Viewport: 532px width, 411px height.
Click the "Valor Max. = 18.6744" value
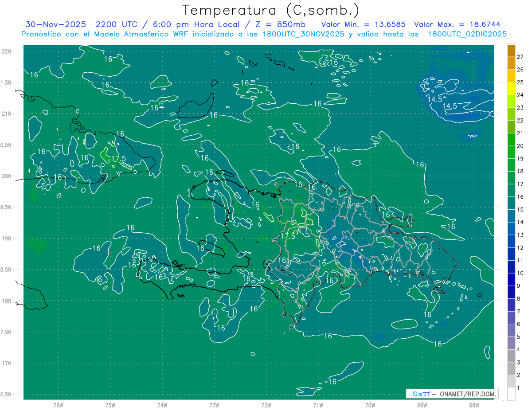point(457,24)
